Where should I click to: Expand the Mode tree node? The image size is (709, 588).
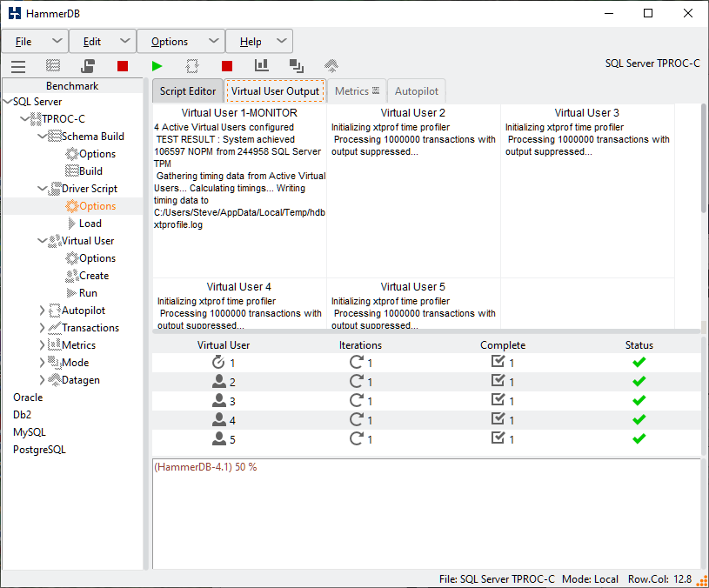pos(42,363)
